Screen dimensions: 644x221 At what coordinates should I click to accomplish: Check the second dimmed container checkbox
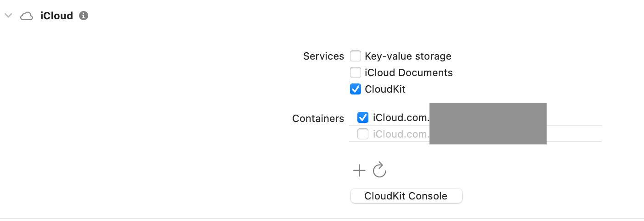click(363, 134)
